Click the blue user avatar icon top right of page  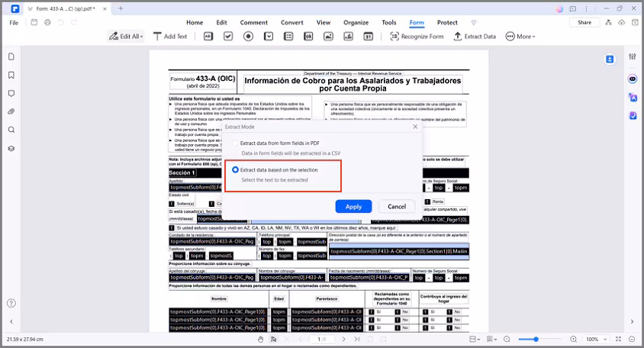[x=610, y=60]
